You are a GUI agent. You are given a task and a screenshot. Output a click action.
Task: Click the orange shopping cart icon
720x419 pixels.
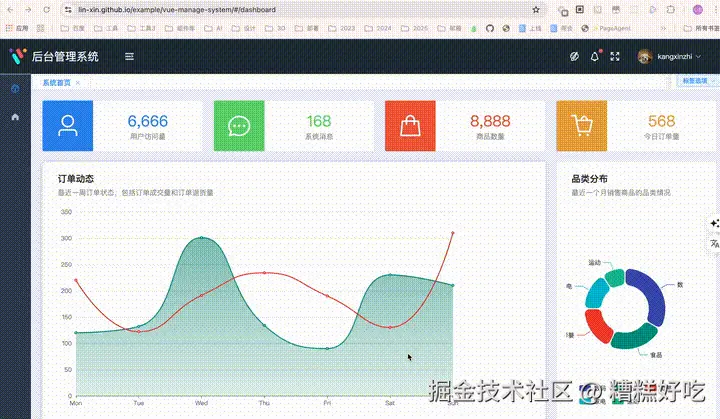tap(581, 126)
